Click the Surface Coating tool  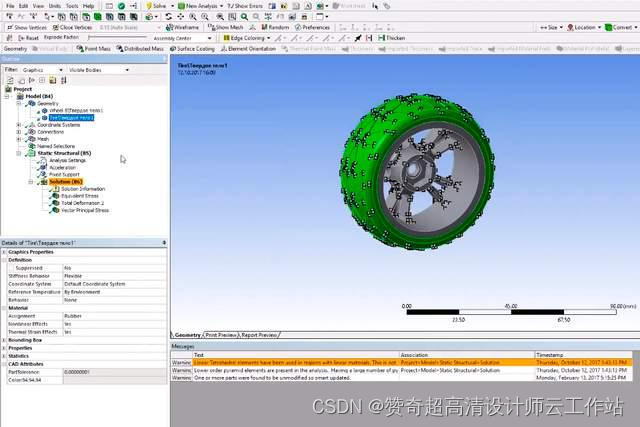point(192,49)
